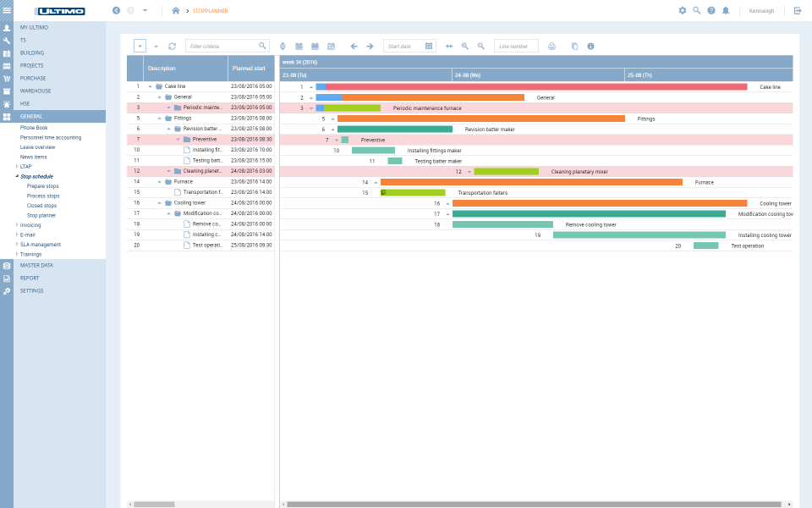Click the log out icon
This screenshot has height=508, width=812.
pos(797,10)
